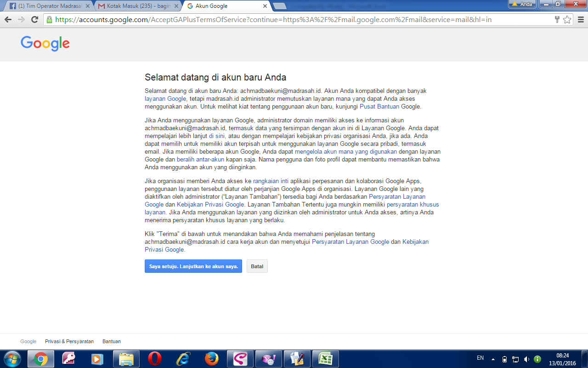This screenshot has height=368, width=588.
Task: Open the Chrome hamburger menu
Action: [580, 20]
